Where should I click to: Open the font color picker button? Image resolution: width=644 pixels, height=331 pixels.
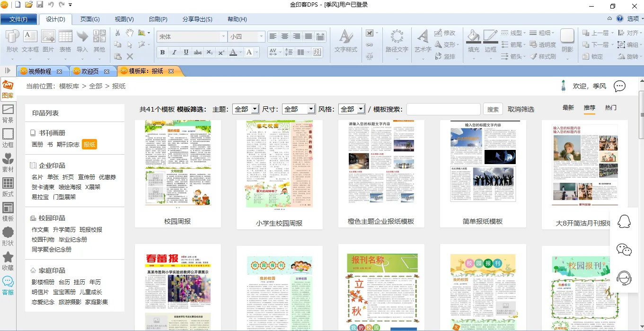pyautogui.click(x=233, y=52)
